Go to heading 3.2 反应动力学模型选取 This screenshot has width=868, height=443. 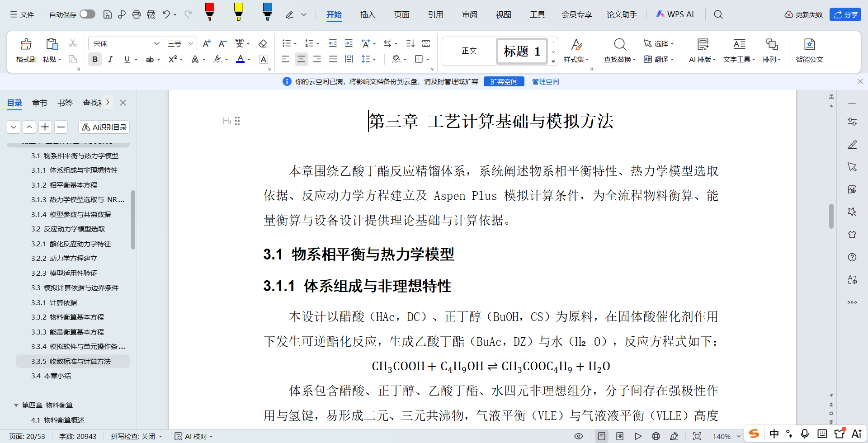[68, 229]
